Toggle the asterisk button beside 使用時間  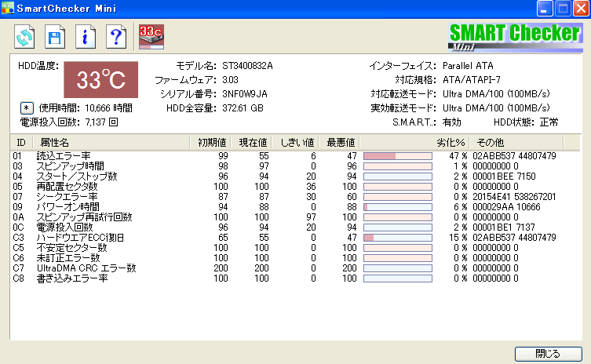pyautogui.click(x=27, y=107)
